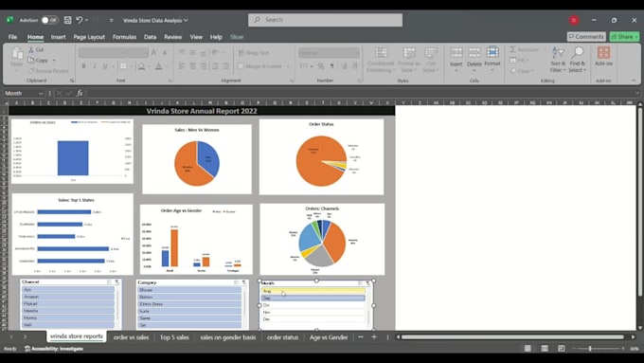Screen dimensions: 644x363
Task: Click the Order Status pie chart
Action: tap(322, 161)
